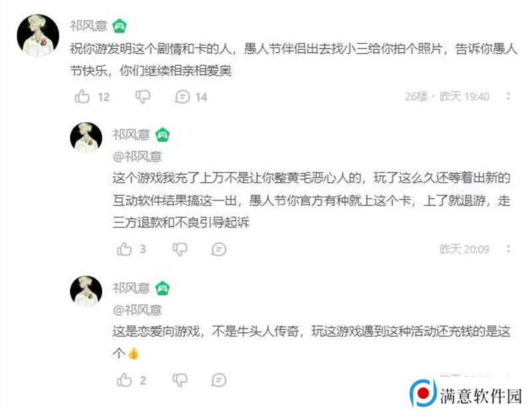Open 祁风意 username on the middle reply
532x410 pixels.
click(131, 135)
